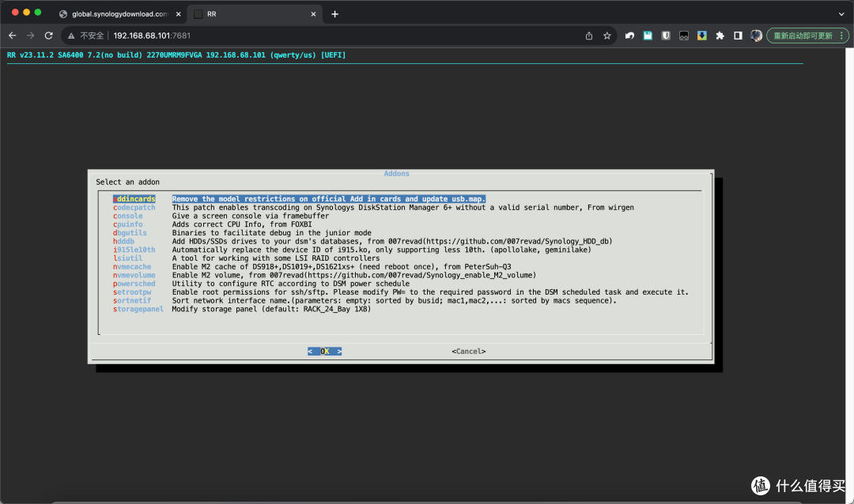The width and height of the screenshot is (854, 504).
Task: Close the RR tab
Action: [x=314, y=13]
